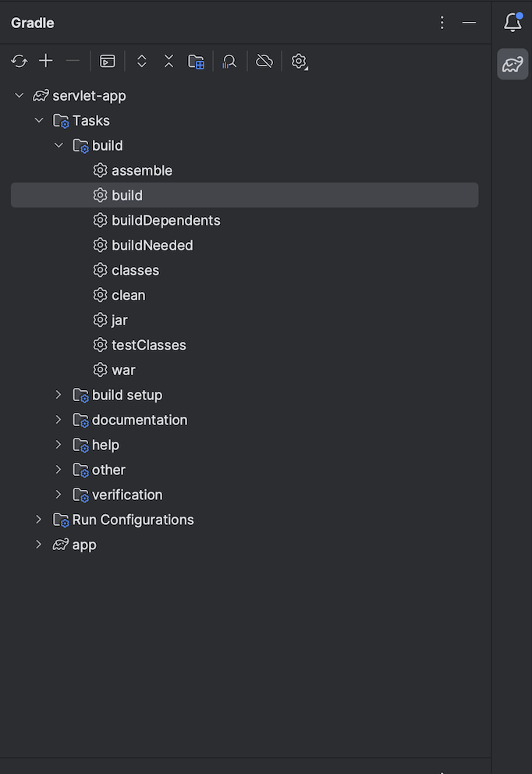
Task: Click gear icon beside war task
Action: pyautogui.click(x=100, y=369)
